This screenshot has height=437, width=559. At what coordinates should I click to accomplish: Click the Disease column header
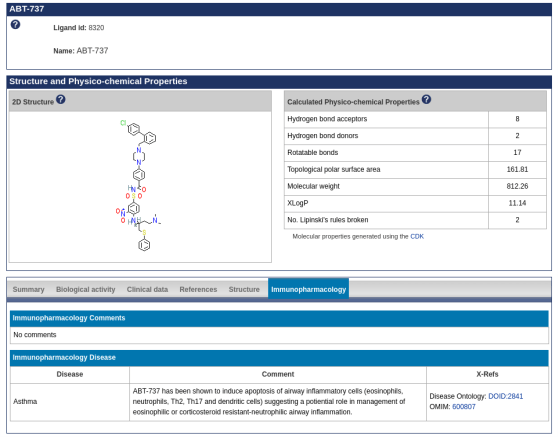pos(70,374)
